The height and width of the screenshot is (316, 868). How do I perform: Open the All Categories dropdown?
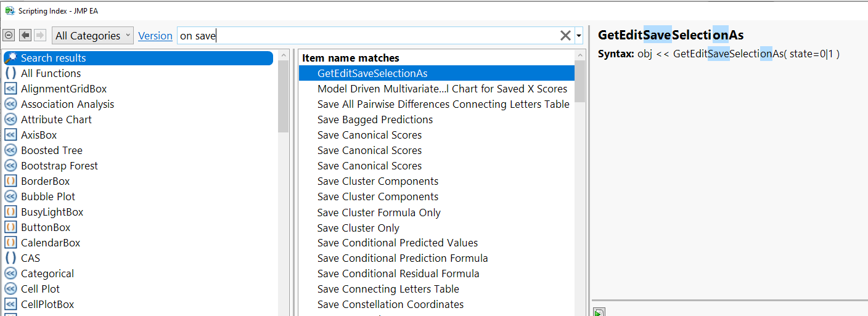point(92,36)
